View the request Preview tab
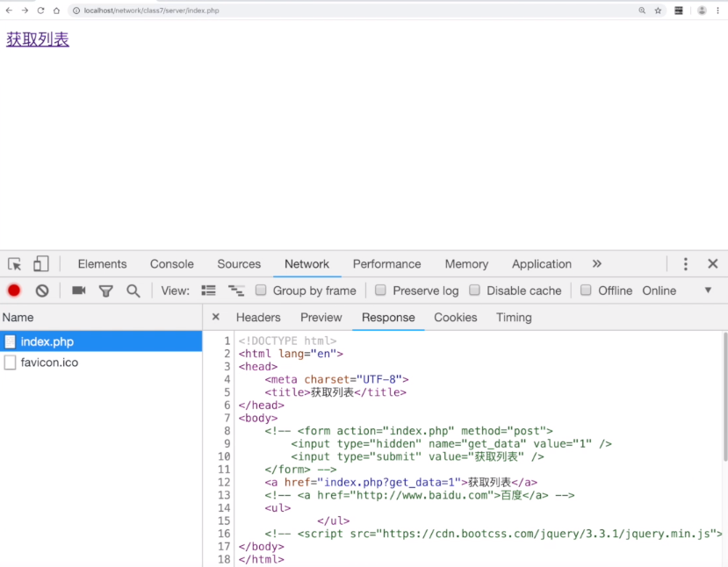Screen dimensions: 728x567 (321, 318)
